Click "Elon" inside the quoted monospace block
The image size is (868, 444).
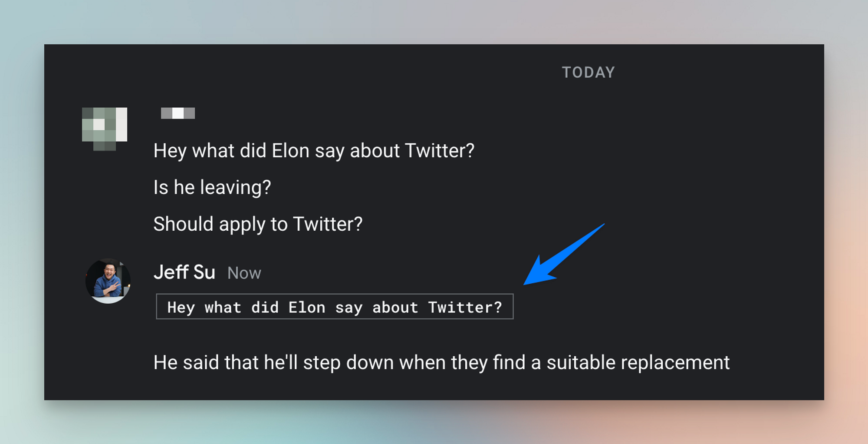307,308
